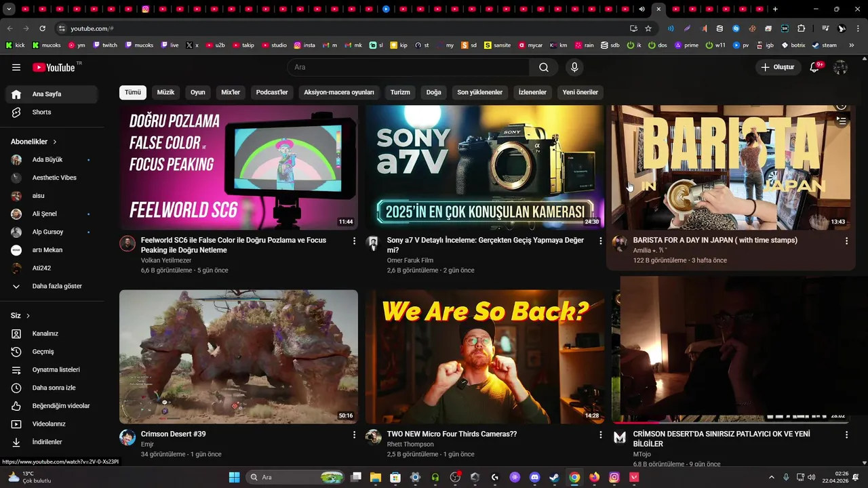Open Firefox from the taskbar
Screen dimensions: 868x488
595,477
